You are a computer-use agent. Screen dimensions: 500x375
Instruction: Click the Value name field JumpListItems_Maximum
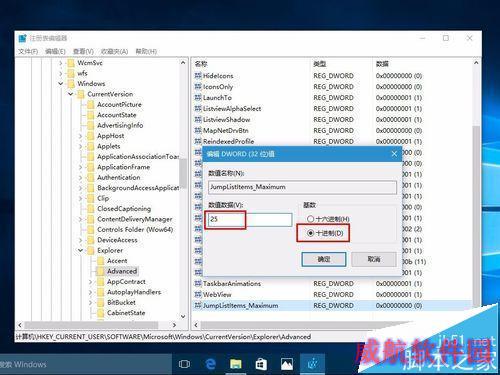click(x=302, y=187)
